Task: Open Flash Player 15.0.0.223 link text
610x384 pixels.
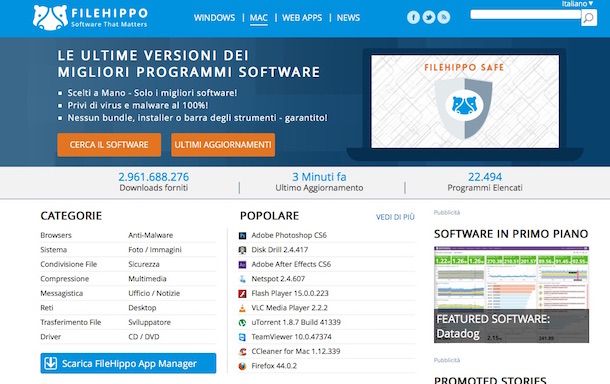Action: pos(290,293)
